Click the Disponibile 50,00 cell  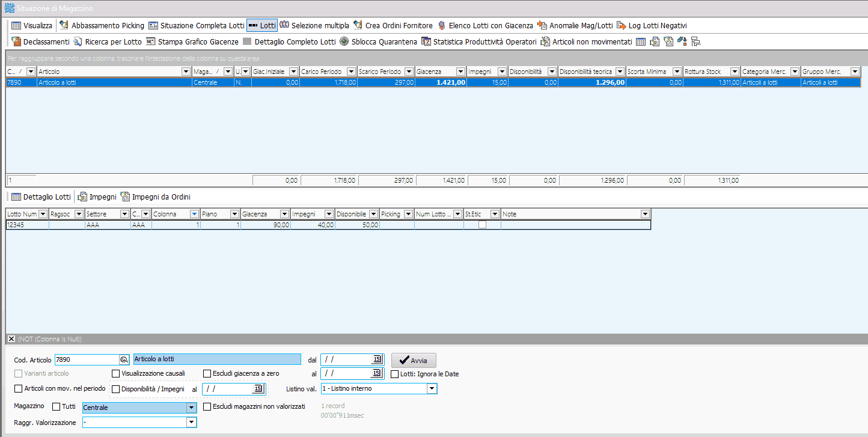pyautogui.click(x=357, y=225)
